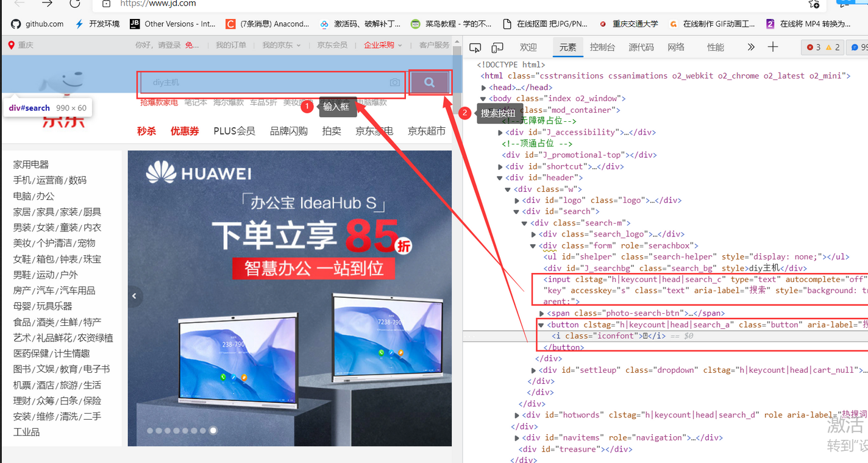Open the 在线抠图 bookmark

pyautogui.click(x=545, y=24)
